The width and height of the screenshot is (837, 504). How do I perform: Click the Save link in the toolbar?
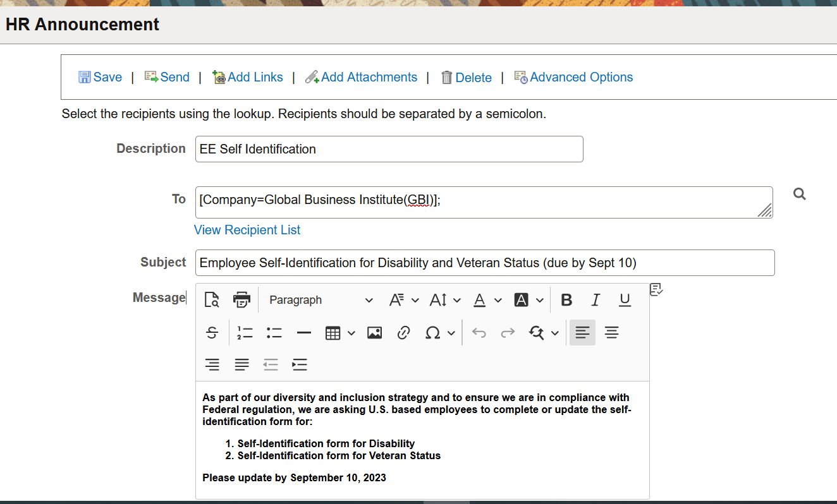tap(100, 77)
